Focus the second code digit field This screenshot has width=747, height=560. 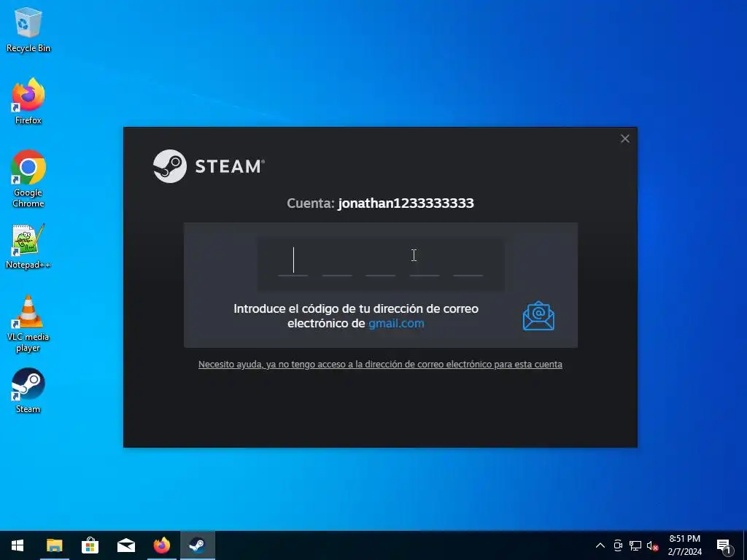click(x=337, y=261)
